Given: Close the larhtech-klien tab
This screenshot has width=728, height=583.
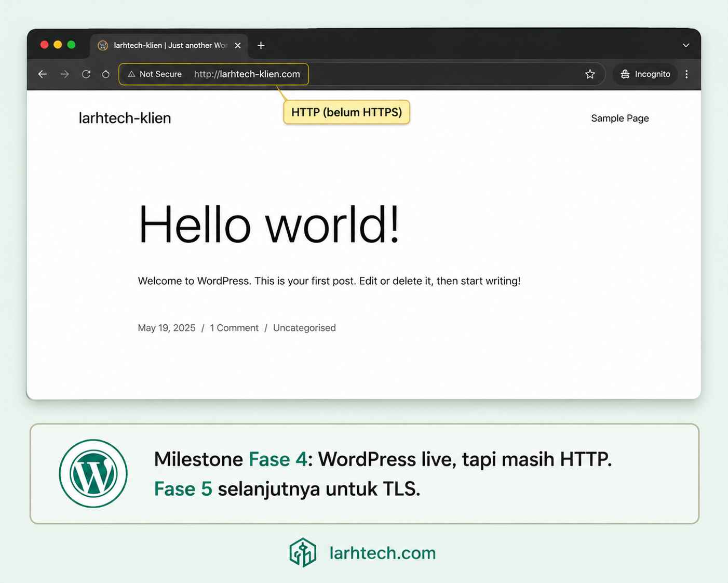Looking at the screenshot, I should pyautogui.click(x=238, y=45).
